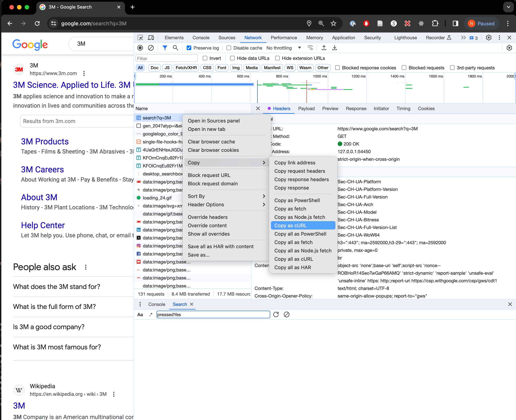The width and height of the screenshot is (516, 420).
Task: Import HAR file upload icon
Action: 324,48
